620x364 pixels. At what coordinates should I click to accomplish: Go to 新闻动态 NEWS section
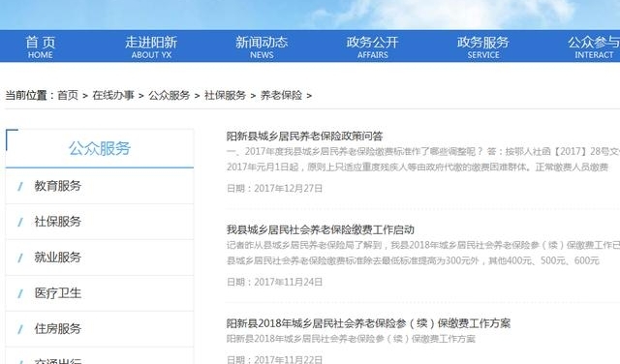pos(262,47)
